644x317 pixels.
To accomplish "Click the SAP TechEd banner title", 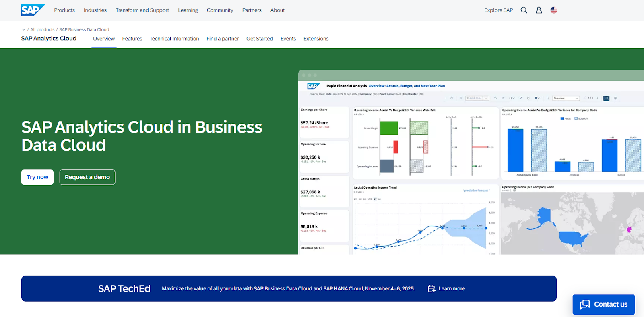I will point(124,288).
